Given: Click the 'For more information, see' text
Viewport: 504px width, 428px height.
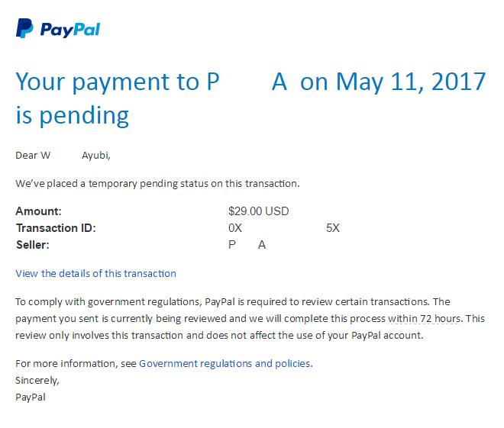Looking at the screenshot, I should click(76, 363).
